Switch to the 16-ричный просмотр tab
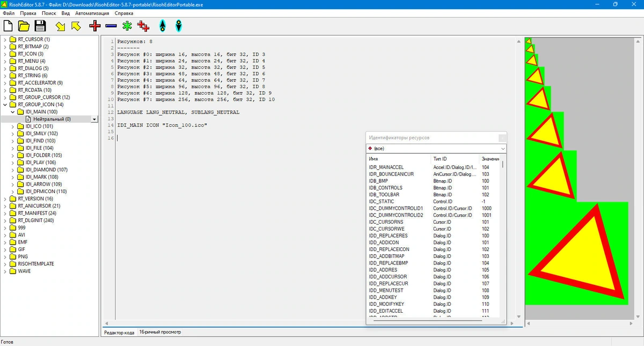Image resolution: width=644 pixels, height=346 pixels. coord(160,332)
